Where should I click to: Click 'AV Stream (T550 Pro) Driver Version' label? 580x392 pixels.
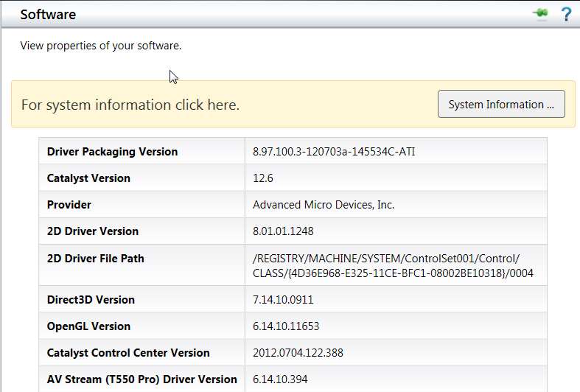point(141,379)
